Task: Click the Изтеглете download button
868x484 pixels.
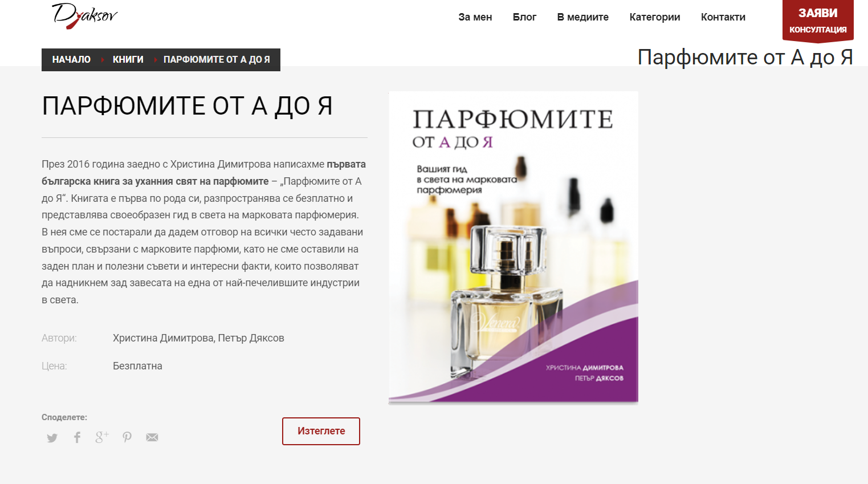Action: (x=321, y=431)
